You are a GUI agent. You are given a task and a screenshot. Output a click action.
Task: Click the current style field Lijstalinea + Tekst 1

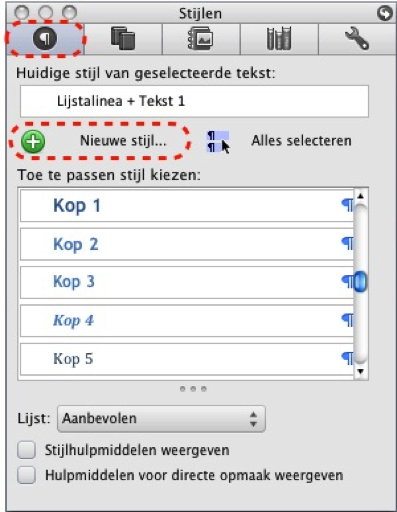tap(194, 101)
